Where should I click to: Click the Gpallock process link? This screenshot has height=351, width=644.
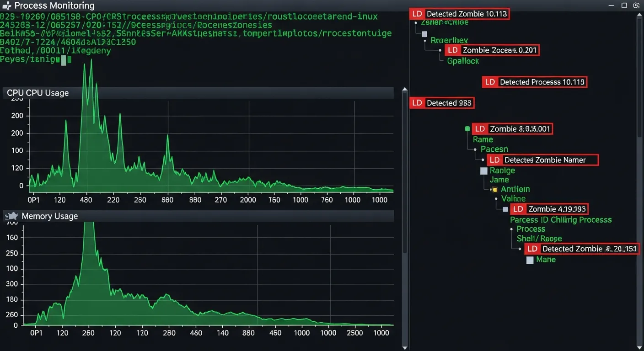pos(463,61)
